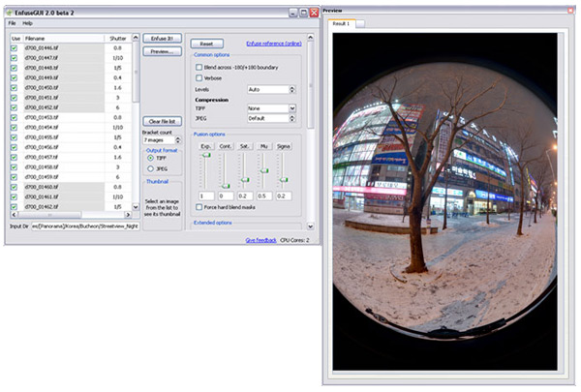Image resolution: width=581 pixels, height=392 pixels.
Task: Uncheck the Use box for d700_01453.tif
Action: [x=15, y=117]
